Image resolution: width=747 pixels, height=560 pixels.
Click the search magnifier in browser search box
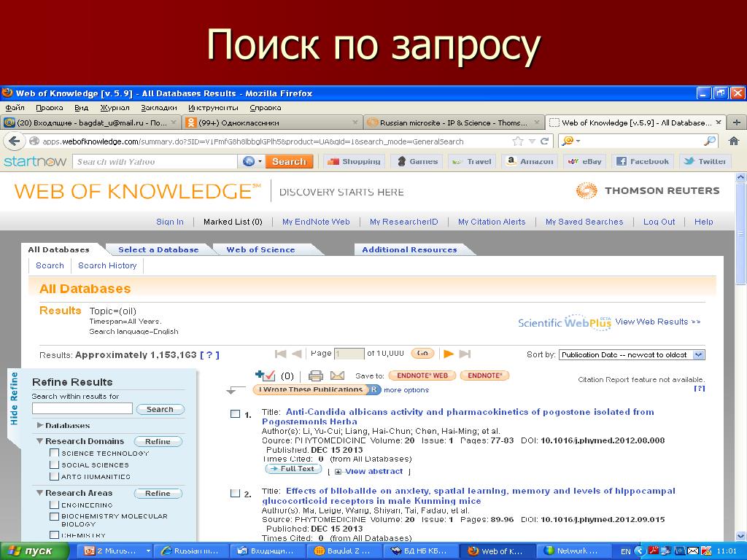pos(710,141)
